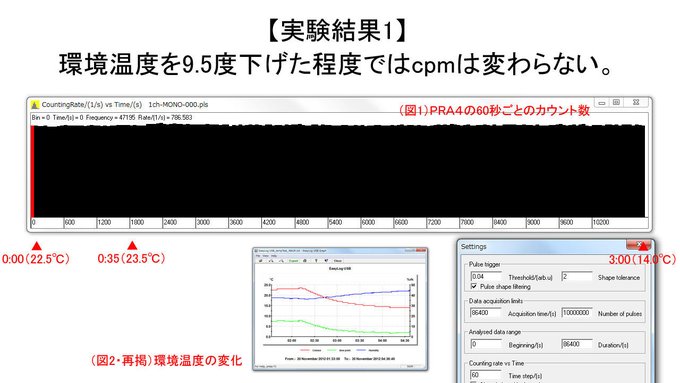Image resolution: width=680 pixels, height=383 pixels.
Task: Click the Threshold field showing 0.04
Action: pyautogui.click(x=486, y=276)
